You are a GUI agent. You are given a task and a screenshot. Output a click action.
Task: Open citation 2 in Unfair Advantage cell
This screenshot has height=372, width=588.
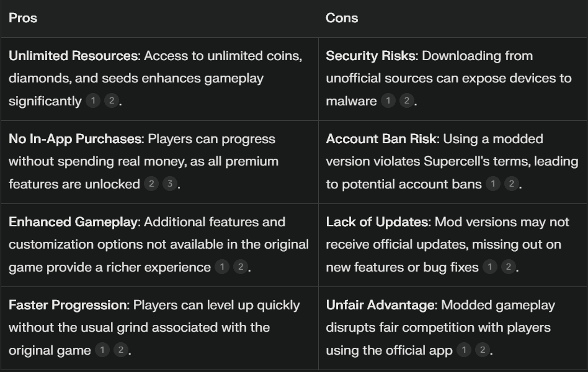coord(483,350)
